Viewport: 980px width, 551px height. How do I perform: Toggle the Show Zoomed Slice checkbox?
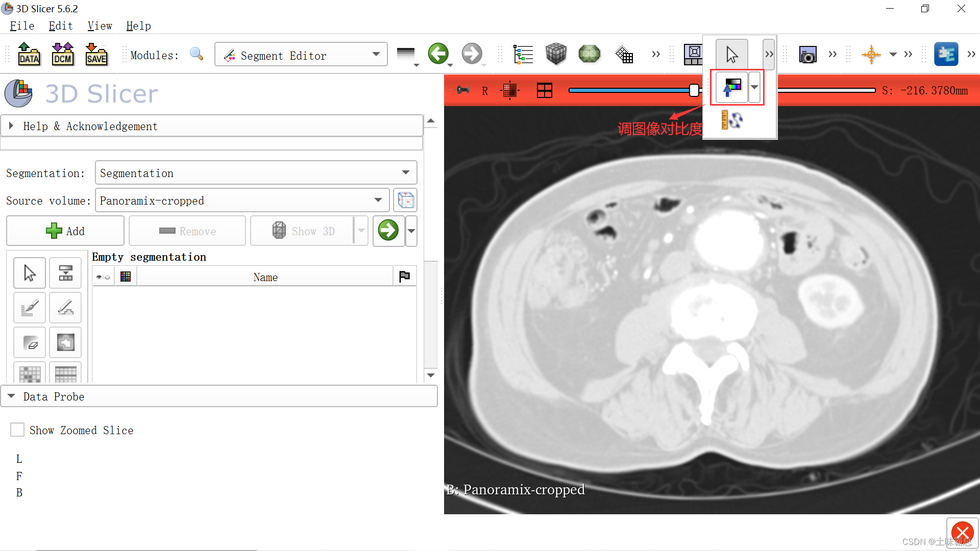click(17, 430)
